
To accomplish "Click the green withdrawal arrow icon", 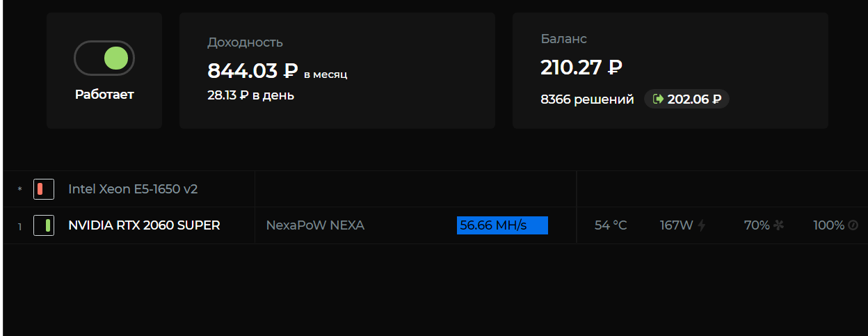I will pyautogui.click(x=658, y=99).
